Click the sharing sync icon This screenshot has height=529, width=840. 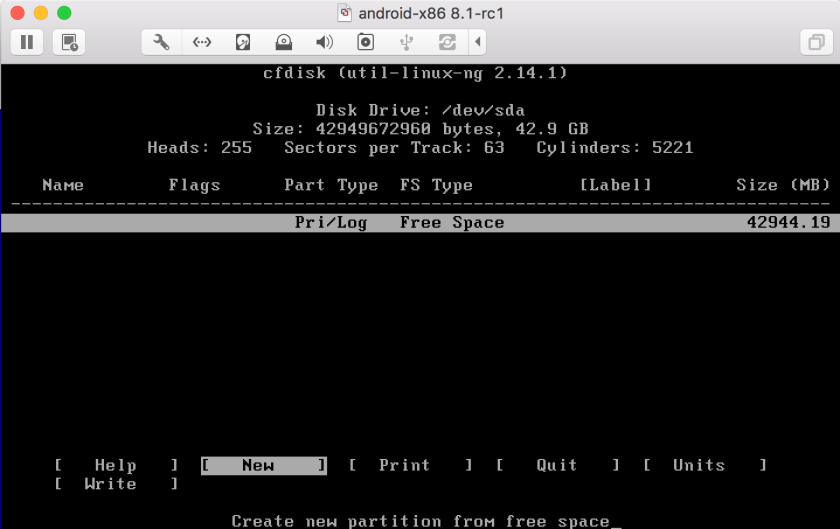(447, 42)
